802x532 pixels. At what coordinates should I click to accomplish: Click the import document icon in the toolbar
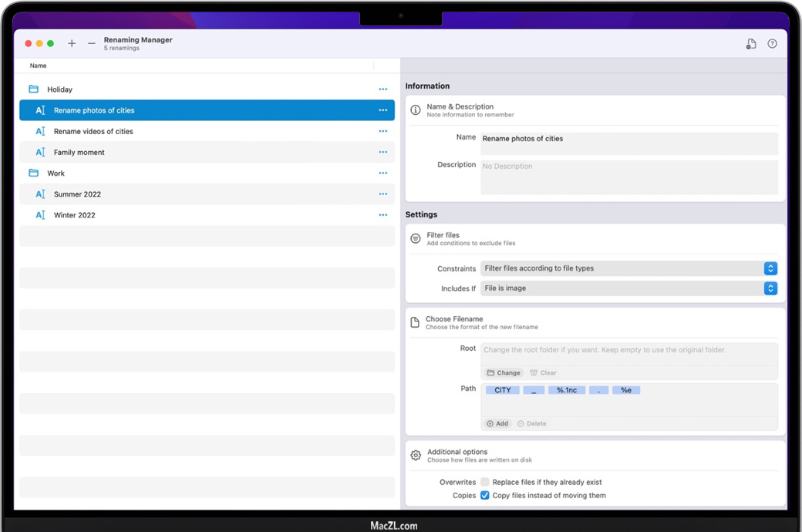[751, 44]
